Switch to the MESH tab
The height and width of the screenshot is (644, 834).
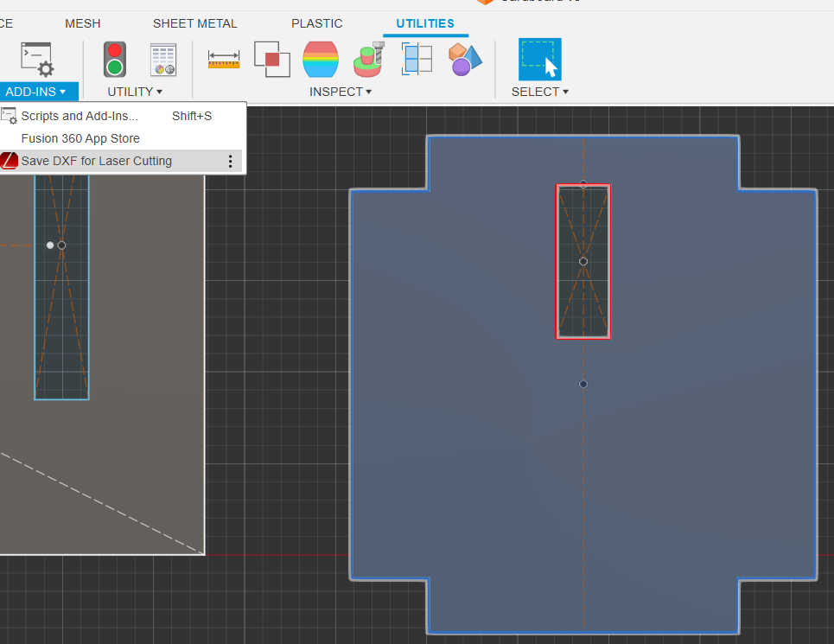pos(82,23)
